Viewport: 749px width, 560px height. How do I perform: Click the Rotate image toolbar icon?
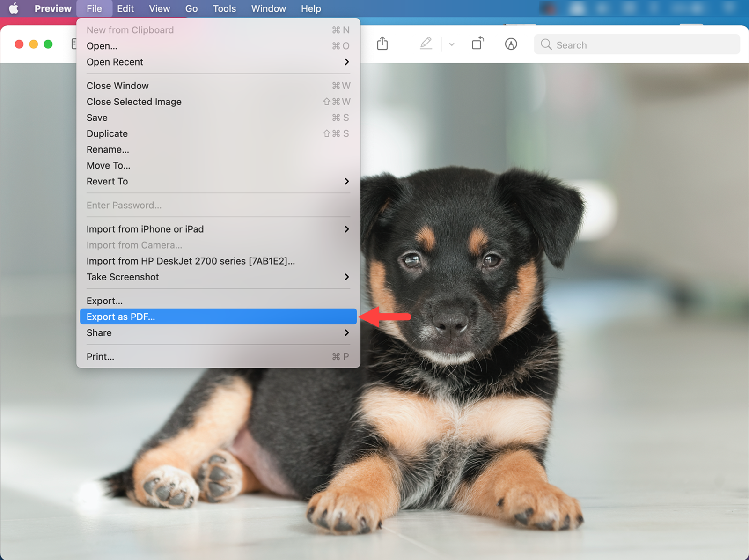pos(477,44)
